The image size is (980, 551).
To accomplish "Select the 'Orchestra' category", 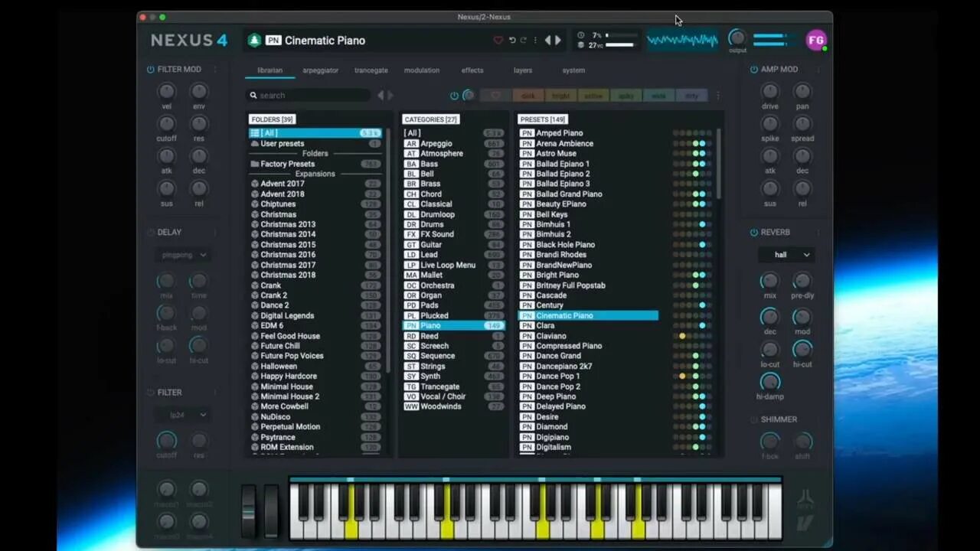I will (x=453, y=285).
